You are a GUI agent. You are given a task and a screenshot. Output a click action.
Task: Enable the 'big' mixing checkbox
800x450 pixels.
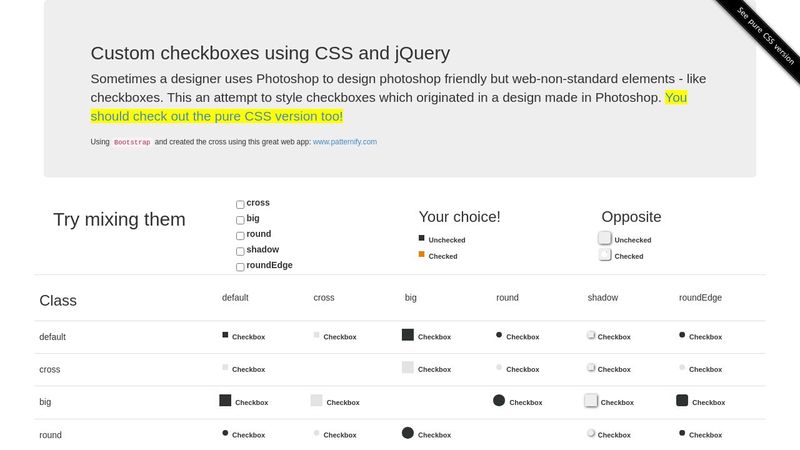click(240, 220)
